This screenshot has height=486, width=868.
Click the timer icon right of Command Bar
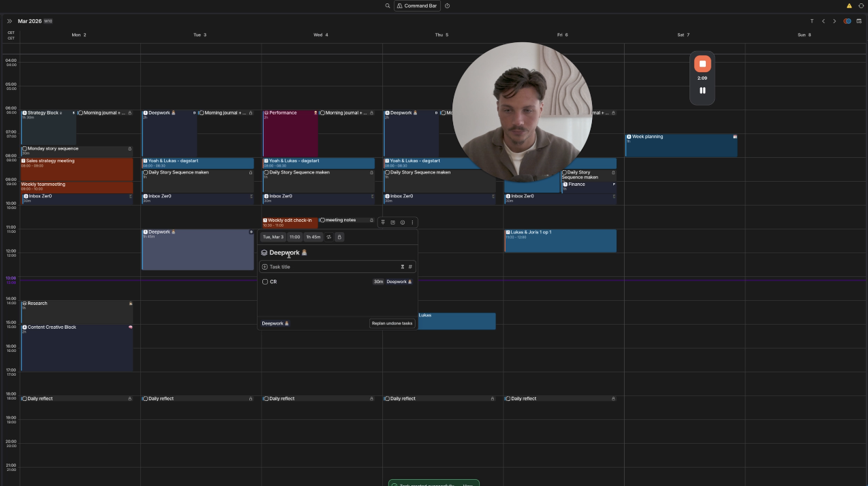click(x=448, y=5)
